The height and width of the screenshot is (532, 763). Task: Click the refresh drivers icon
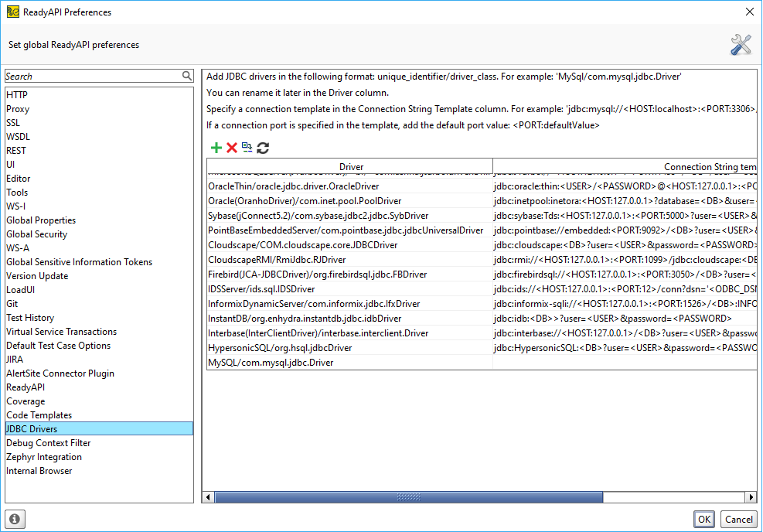pyautogui.click(x=263, y=148)
